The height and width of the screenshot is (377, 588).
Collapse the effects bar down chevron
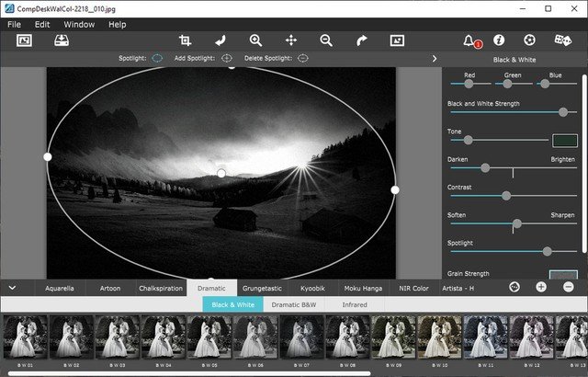pyautogui.click(x=12, y=288)
